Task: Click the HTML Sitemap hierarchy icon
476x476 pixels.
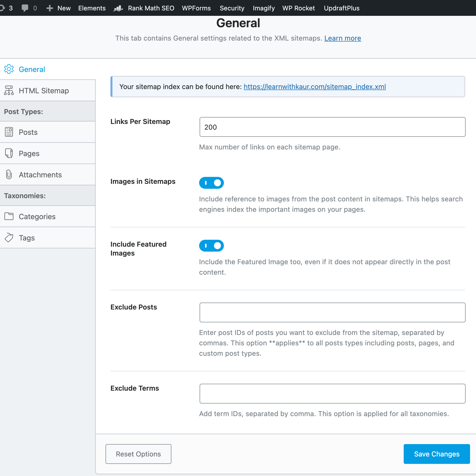Action: [x=9, y=90]
